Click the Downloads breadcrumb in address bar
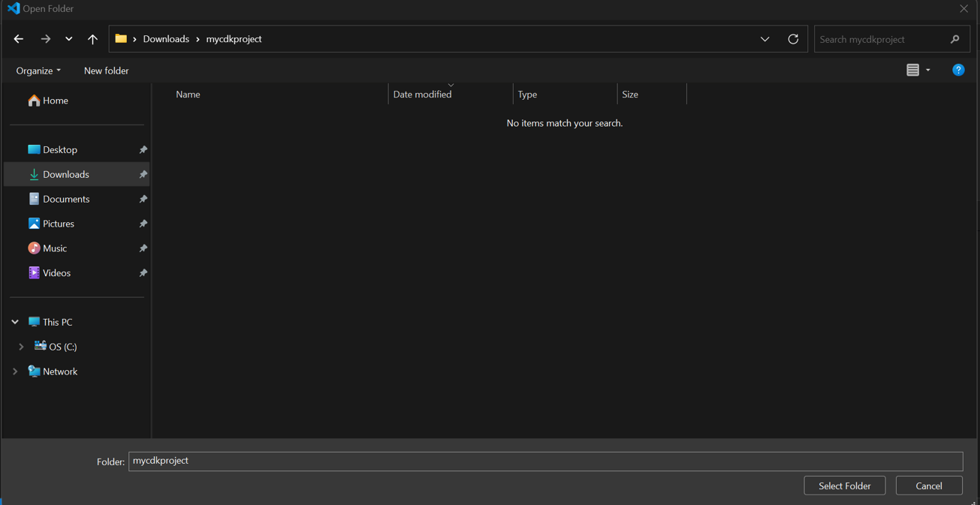Image resolution: width=980 pixels, height=505 pixels. [x=166, y=38]
